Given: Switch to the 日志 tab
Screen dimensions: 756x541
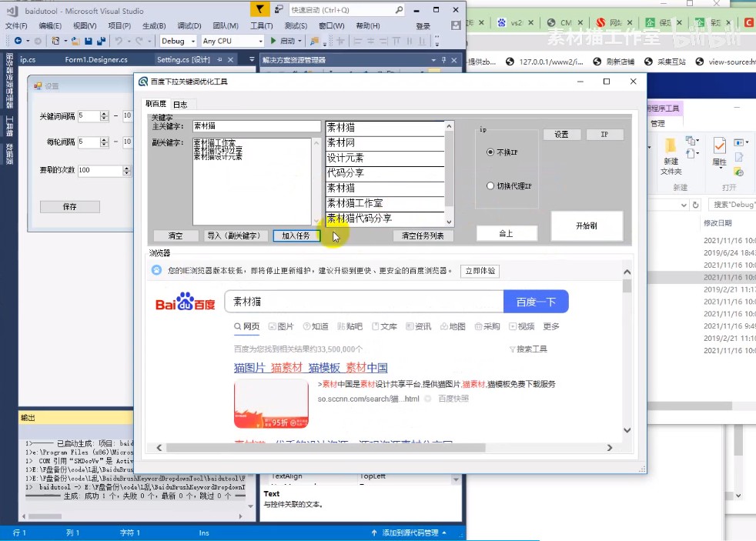Looking at the screenshot, I should click(180, 105).
